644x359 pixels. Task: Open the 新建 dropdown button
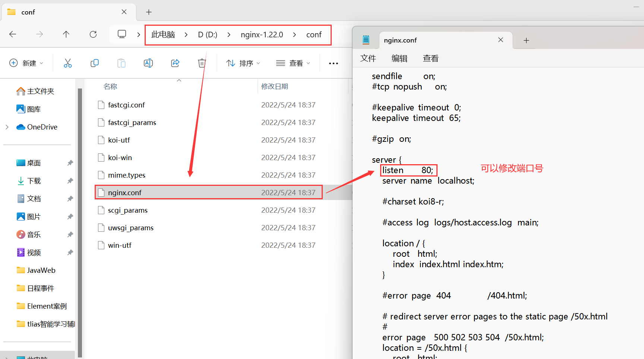(x=26, y=63)
